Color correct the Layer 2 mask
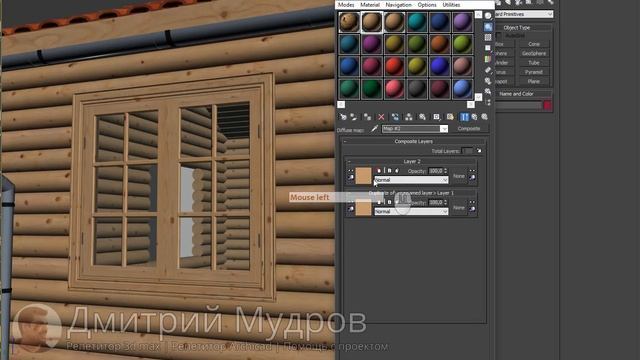The width and height of the screenshot is (640, 360). [x=472, y=177]
